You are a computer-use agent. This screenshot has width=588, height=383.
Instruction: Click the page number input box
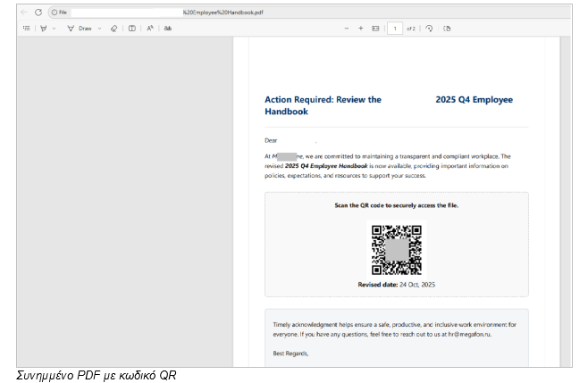[x=394, y=29]
